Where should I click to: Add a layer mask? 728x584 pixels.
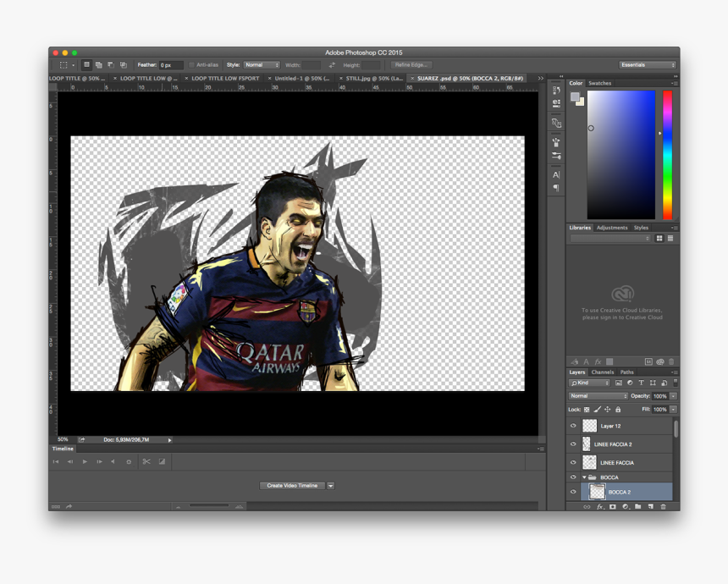click(x=612, y=507)
